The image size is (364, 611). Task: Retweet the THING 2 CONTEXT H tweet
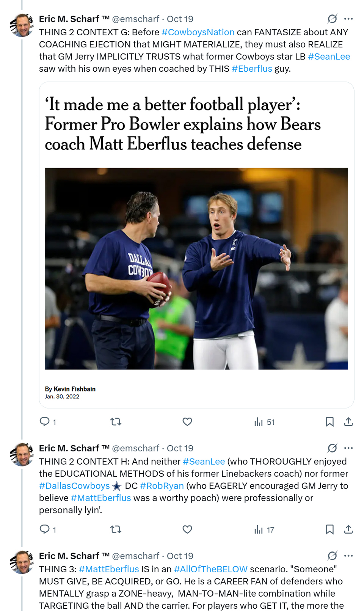tap(116, 529)
